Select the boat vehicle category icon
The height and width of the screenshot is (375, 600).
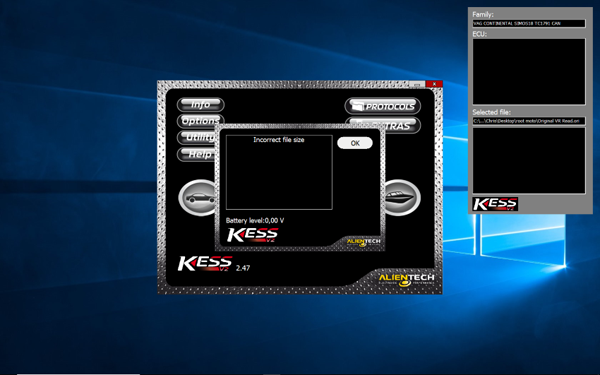click(402, 198)
